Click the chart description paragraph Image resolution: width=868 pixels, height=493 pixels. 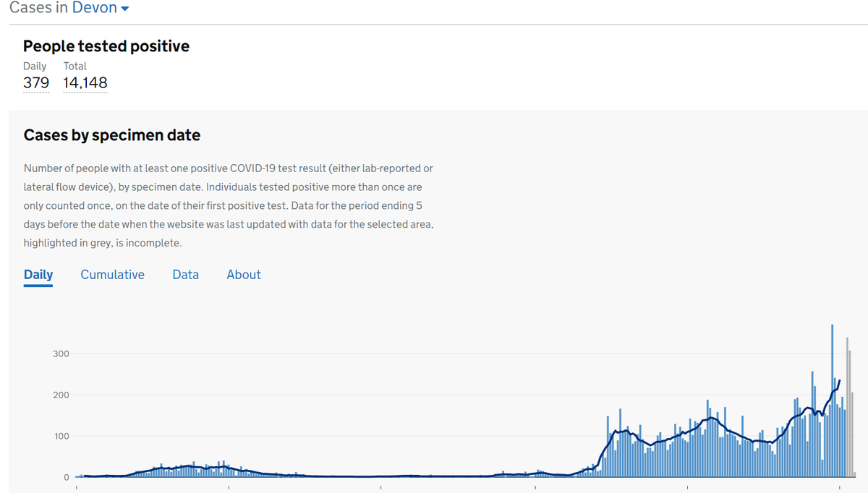click(x=229, y=205)
